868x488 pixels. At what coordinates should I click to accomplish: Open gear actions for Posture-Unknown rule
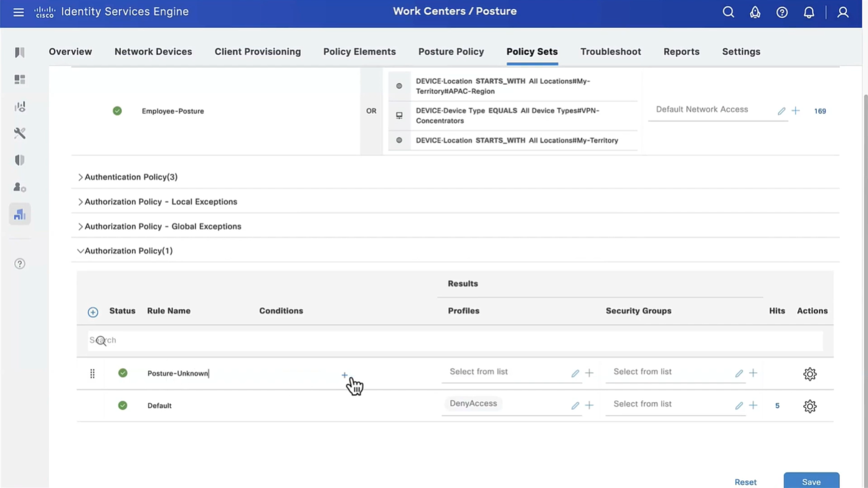809,374
